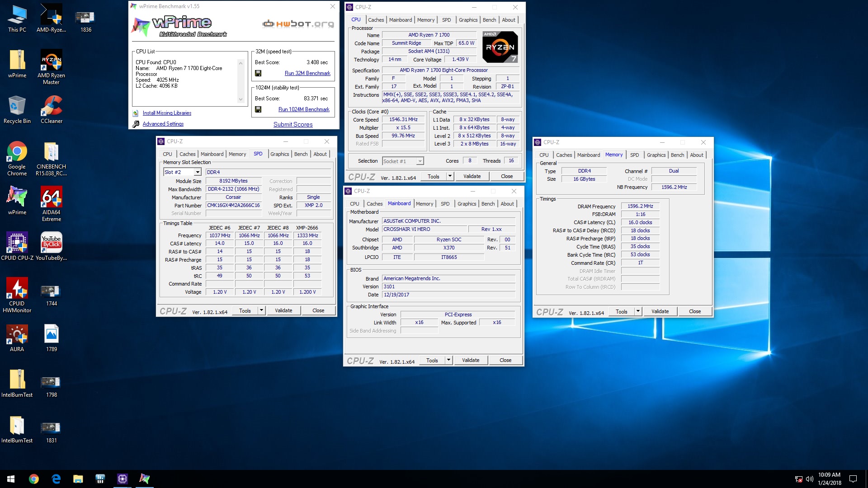Image resolution: width=868 pixels, height=488 pixels.
Task: Open About tab in CPU-Z Memory window
Action: 696,155
